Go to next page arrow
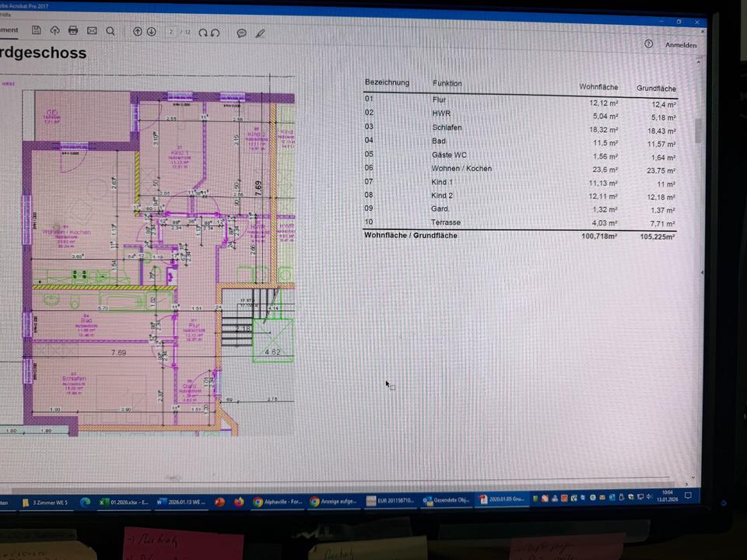747x560 pixels. 152,32
